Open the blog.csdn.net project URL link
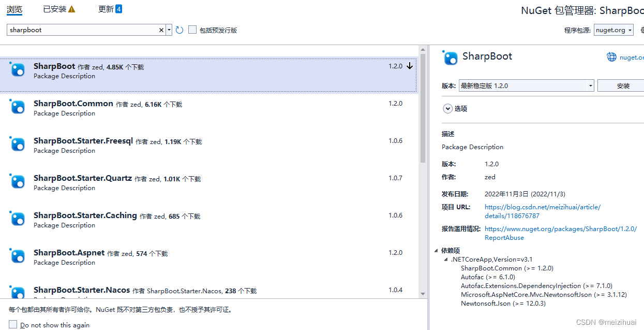The height and width of the screenshot is (330, 644). 543,211
